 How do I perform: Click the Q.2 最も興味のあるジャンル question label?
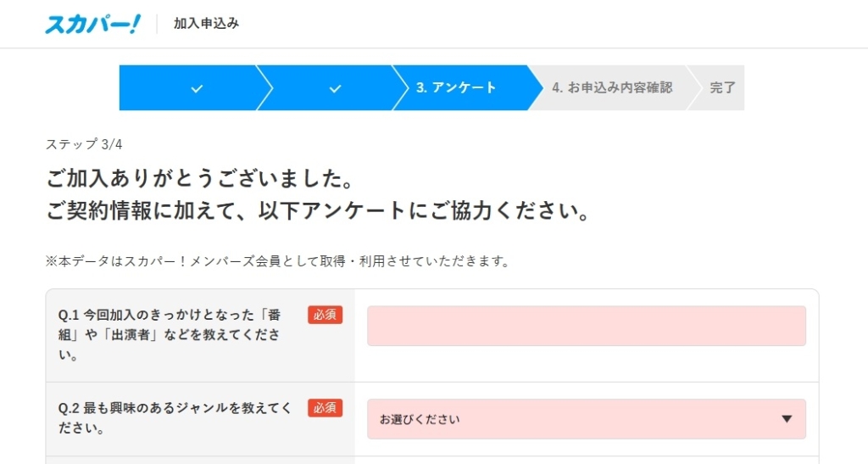pos(175,418)
